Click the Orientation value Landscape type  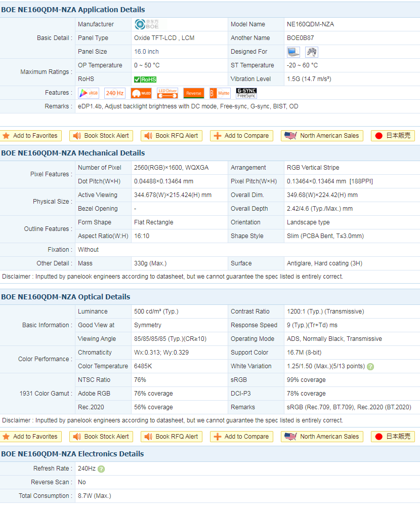[308, 222]
